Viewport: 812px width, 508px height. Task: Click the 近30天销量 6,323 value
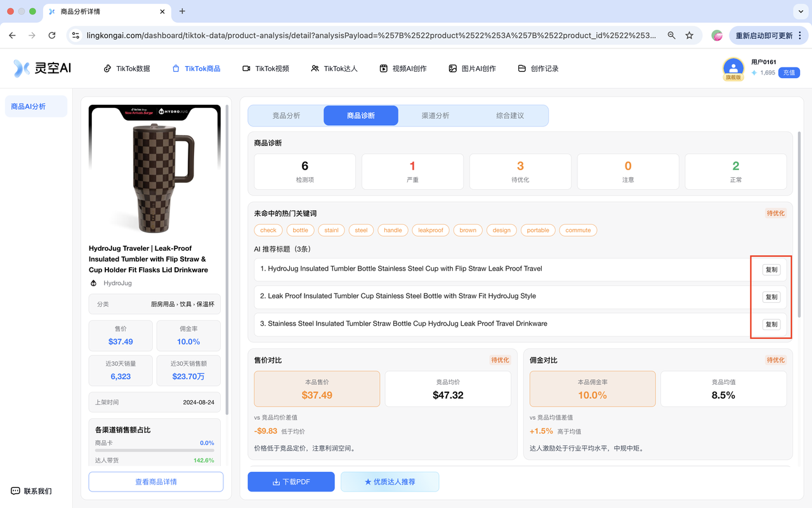[121, 377]
